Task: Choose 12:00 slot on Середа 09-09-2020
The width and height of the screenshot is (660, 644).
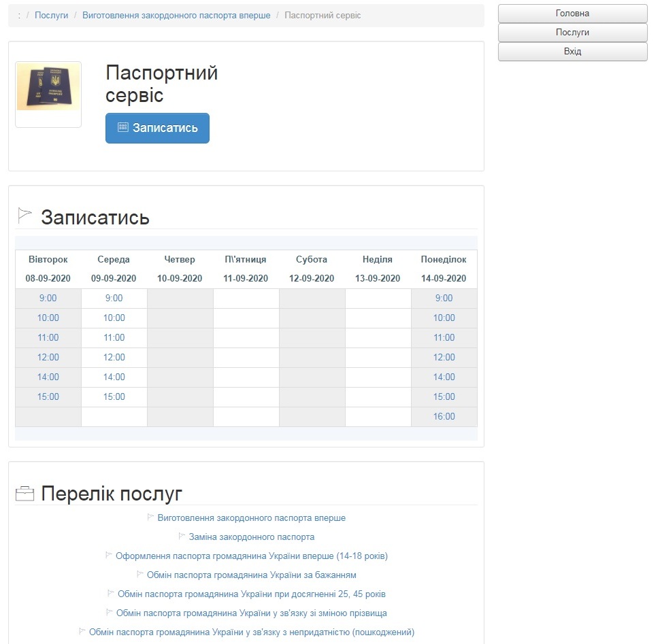Action: [x=114, y=358]
